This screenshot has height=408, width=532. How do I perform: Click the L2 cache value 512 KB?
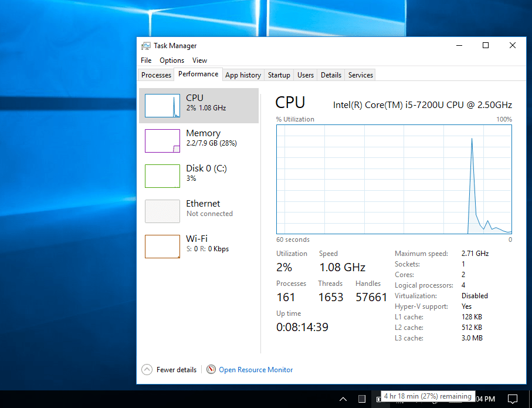coord(472,328)
